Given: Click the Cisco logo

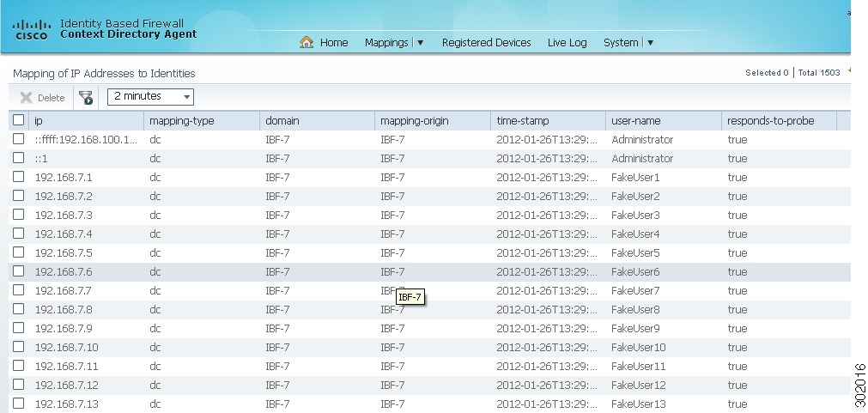Looking at the screenshot, I should click(31, 29).
